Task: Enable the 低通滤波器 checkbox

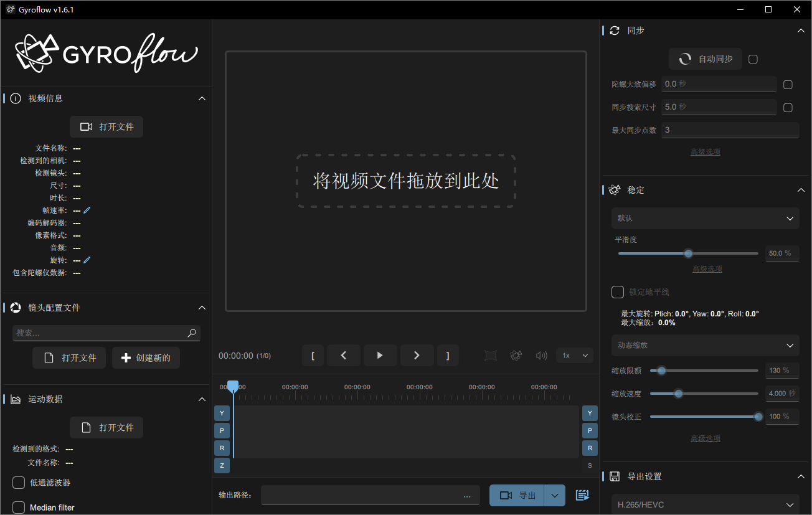Action: [x=18, y=482]
